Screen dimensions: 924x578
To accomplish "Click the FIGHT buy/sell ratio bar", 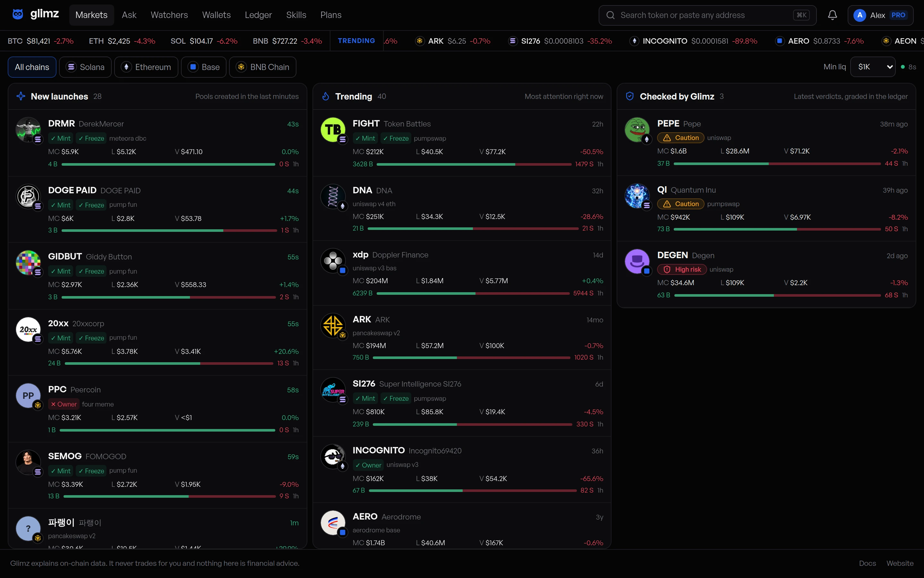I will [474, 164].
